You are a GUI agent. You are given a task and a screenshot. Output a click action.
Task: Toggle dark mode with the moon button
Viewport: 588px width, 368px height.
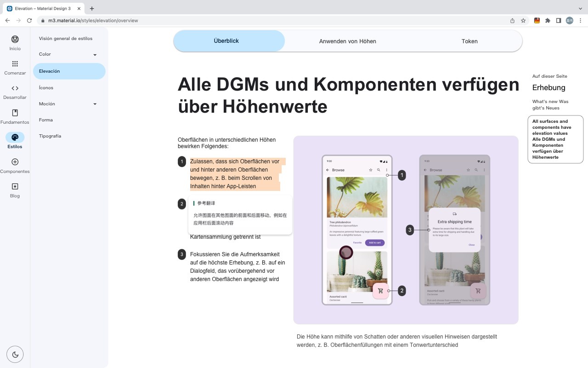coord(15,354)
